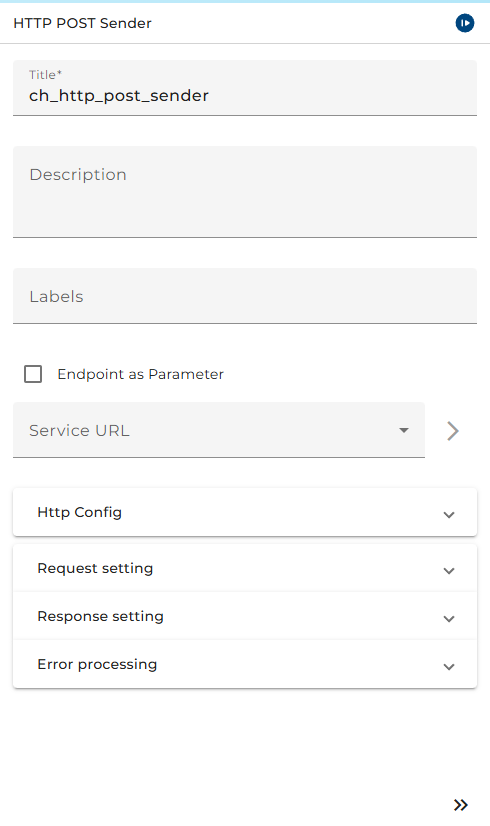Click the run/play icon beside HTTP POST Sender

465,23
